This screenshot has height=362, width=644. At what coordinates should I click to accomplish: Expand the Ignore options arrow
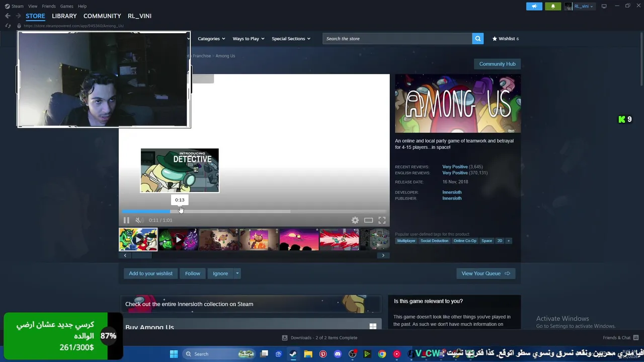237,274
